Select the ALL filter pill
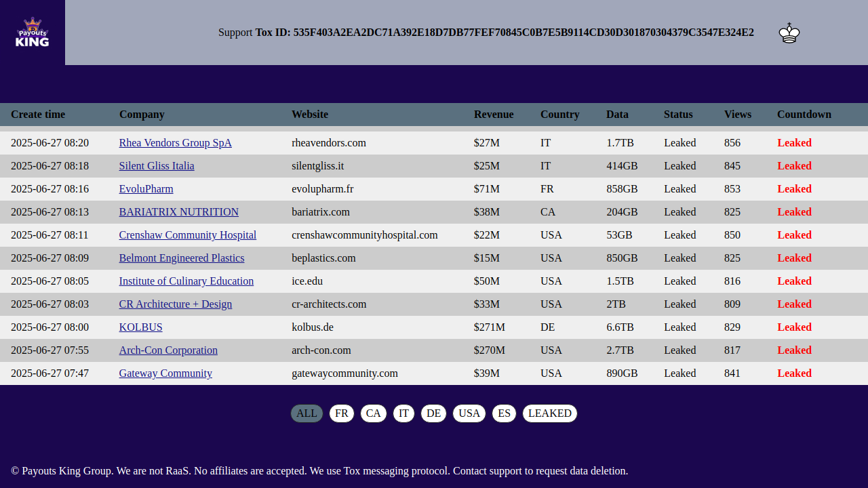This screenshot has width=868, height=488. coord(307,413)
